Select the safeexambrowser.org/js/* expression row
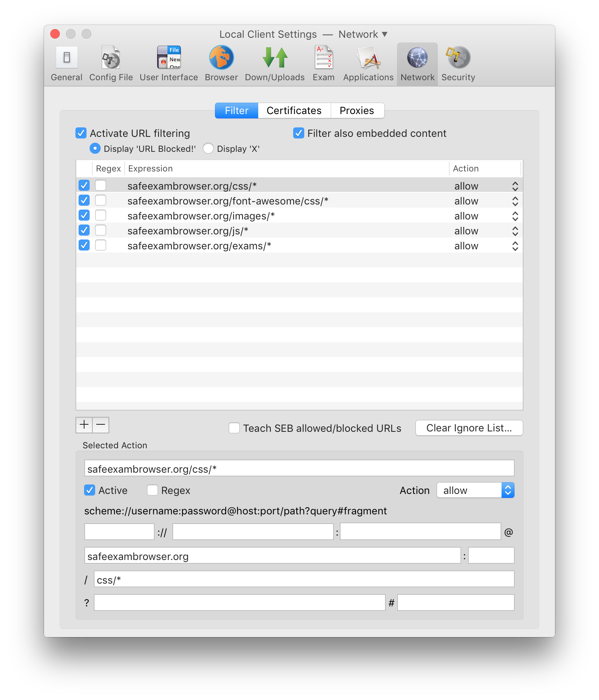Viewport: 599px width, 700px height. point(299,231)
